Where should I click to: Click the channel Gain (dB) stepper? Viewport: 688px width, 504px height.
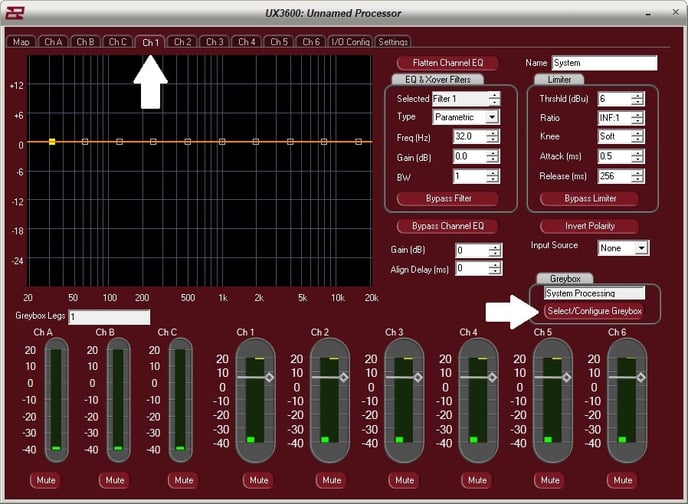click(495, 250)
